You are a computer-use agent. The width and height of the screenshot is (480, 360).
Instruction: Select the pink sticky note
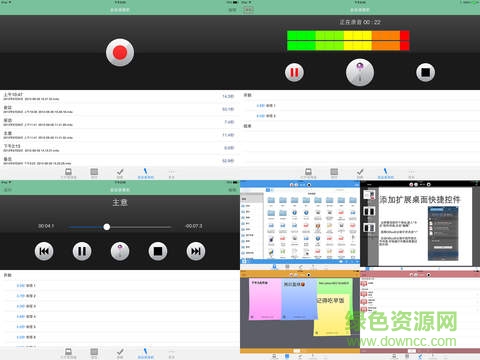click(265, 299)
